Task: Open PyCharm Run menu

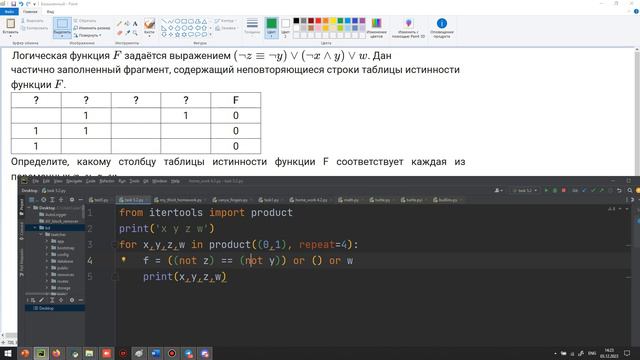Action: (122, 181)
